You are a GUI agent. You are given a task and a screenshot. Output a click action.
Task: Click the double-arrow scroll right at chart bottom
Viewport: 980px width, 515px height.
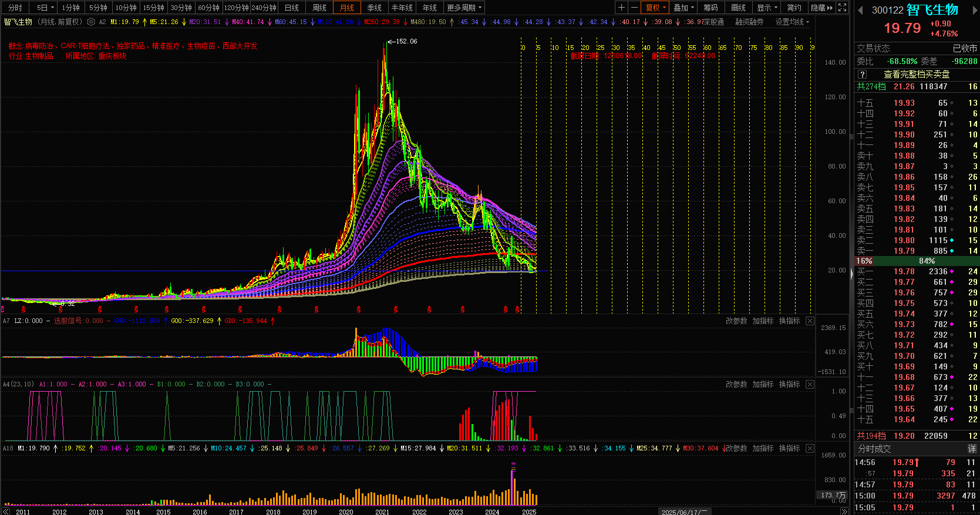point(844,512)
